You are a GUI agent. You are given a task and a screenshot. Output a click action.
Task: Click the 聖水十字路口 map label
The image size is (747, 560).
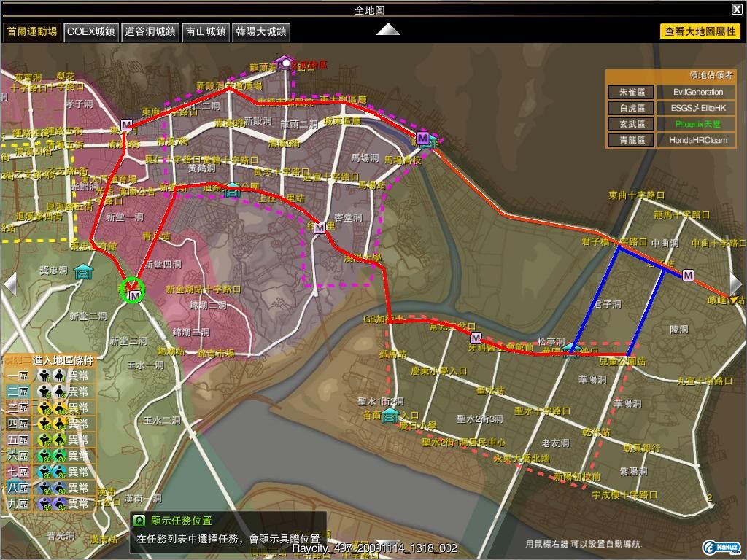(x=543, y=411)
